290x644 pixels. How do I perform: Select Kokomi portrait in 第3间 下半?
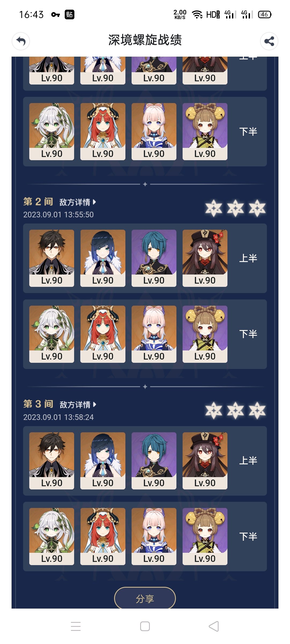[x=154, y=536]
